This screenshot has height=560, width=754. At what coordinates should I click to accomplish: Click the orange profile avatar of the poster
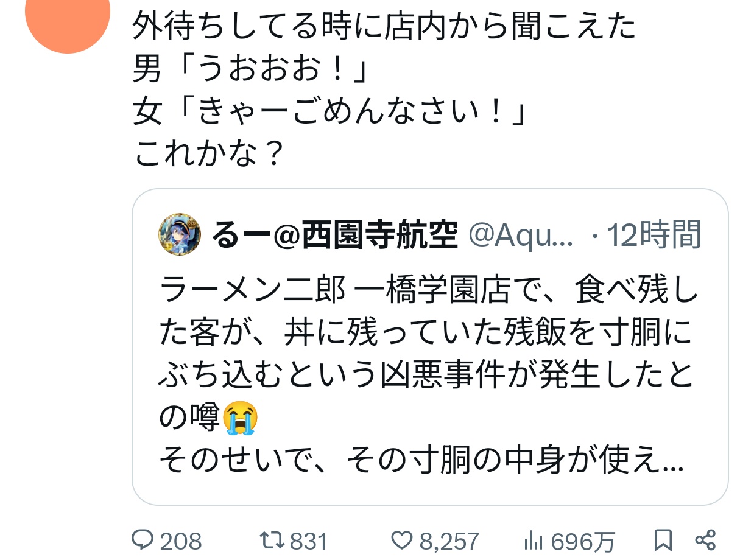68,17
